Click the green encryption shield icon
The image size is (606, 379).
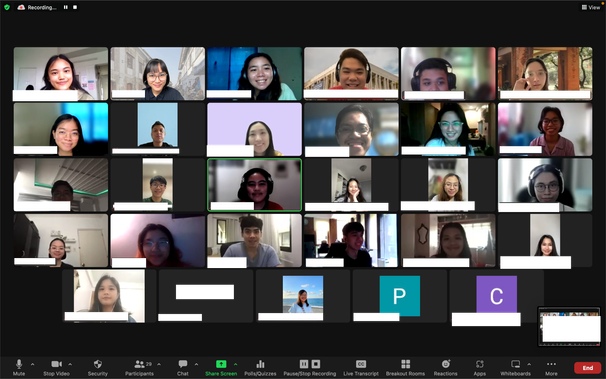[7, 7]
